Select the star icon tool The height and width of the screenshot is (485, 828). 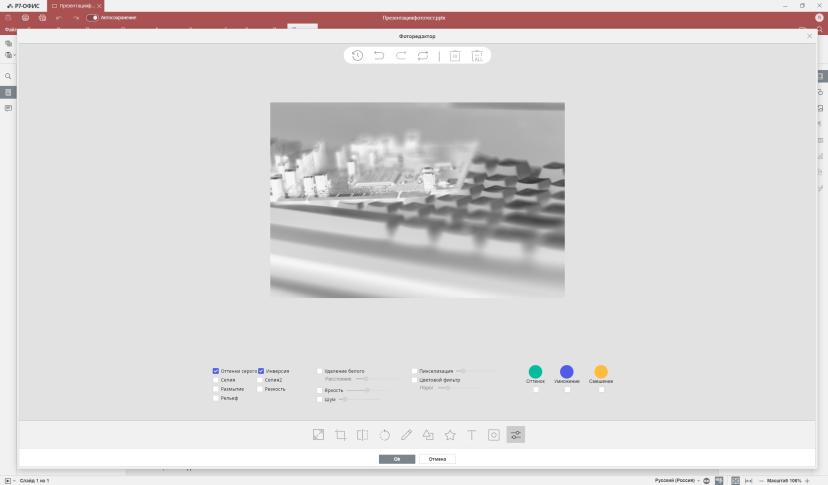(x=450, y=435)
